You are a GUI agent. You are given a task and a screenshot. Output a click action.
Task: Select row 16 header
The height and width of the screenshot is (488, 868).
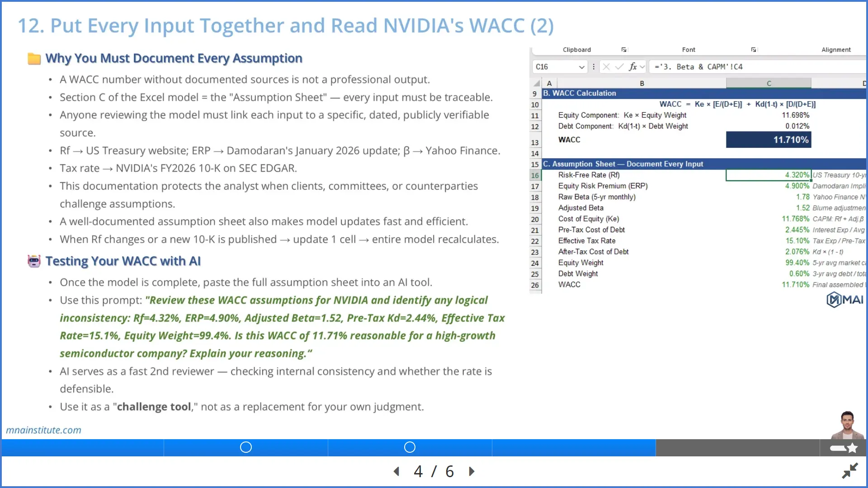tap(535, 175)
